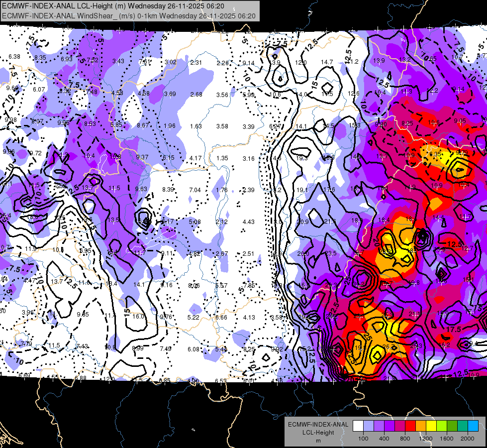
Task: Click the grid value 2.39
Action: [x=249, y=190]
